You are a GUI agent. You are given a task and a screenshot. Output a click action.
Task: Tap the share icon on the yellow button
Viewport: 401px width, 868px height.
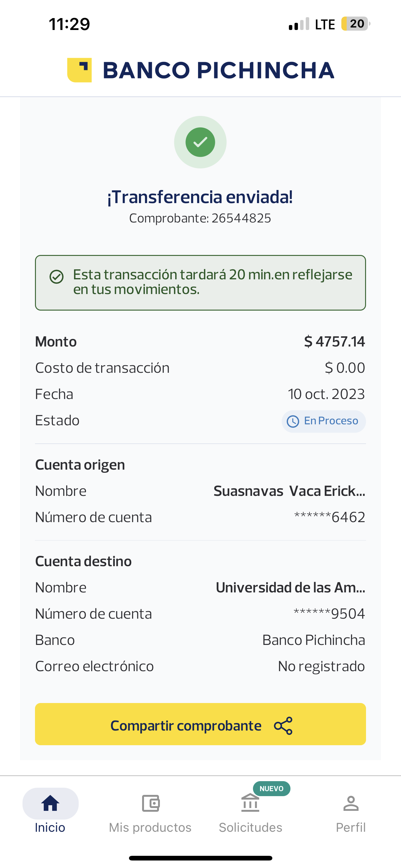[x=283, y=726]
